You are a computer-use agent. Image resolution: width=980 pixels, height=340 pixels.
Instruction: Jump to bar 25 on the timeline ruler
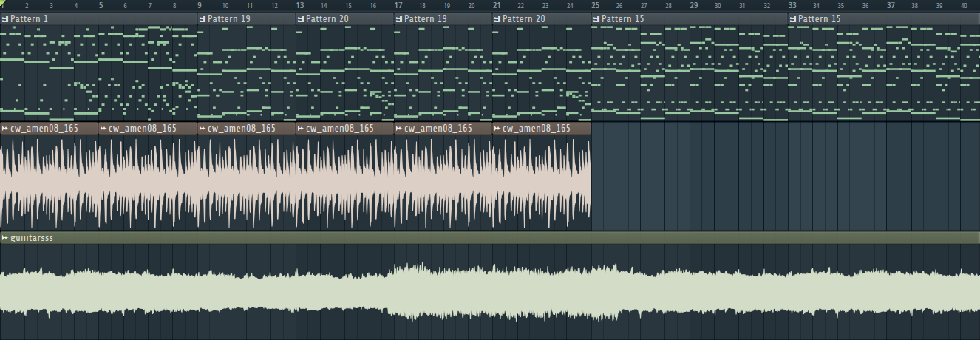[595, 5]
